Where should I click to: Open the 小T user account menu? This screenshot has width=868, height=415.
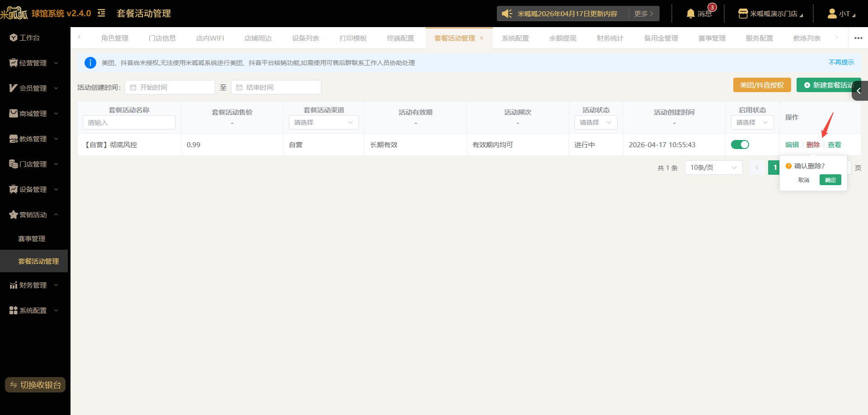[841, 14]
